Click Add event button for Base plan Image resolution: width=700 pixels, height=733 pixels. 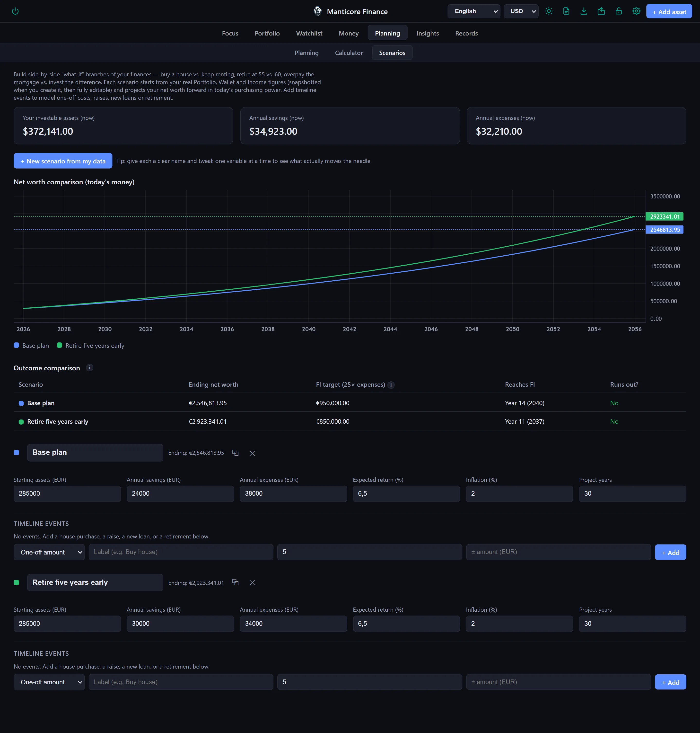click(x=670, y=552)
